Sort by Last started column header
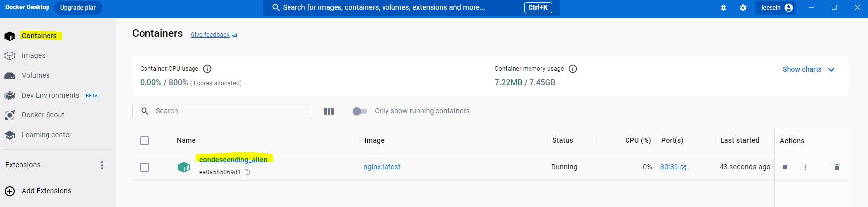The image size is (868, 207). click(740, 140)
